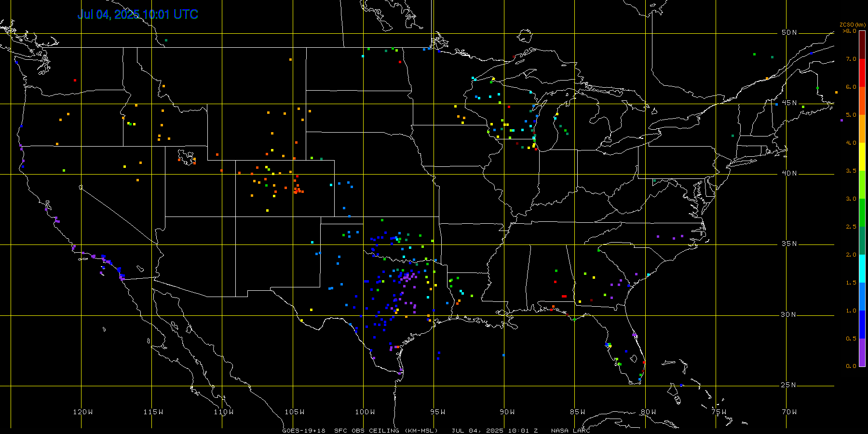
Task: Click the 35N latitude label
Action: pos(789,244)
